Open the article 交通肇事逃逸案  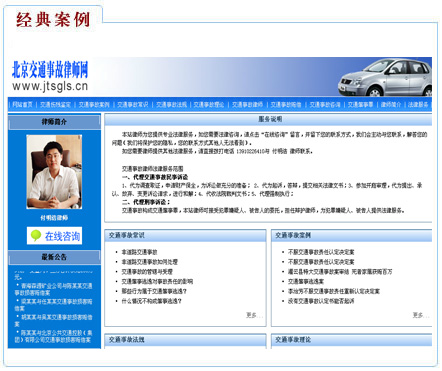coord(306,282)
